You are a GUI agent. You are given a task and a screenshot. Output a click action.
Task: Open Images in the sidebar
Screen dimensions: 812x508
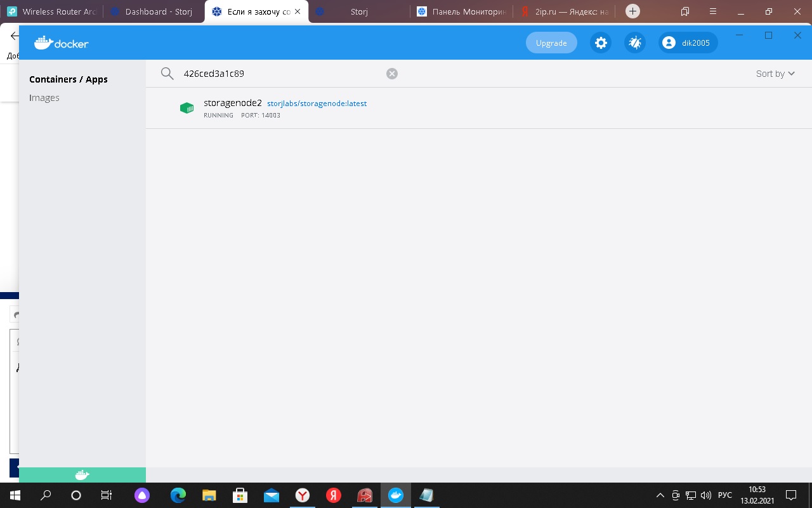44,98
